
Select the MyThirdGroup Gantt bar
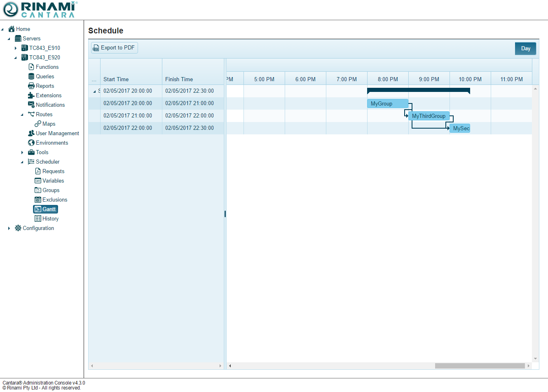[x=429, y=116]
